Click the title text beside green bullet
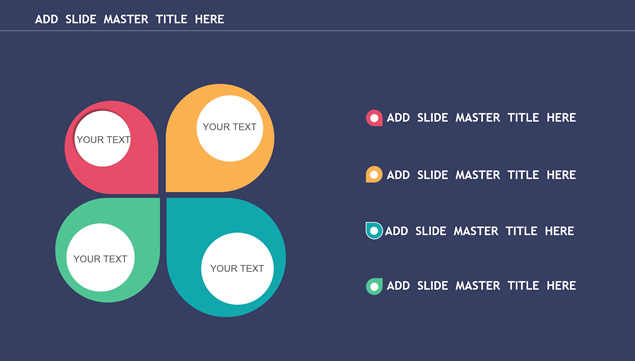Image resolution: width=635 pixels, height=361 pixels. pyautogui.click(x=481, y=286)
